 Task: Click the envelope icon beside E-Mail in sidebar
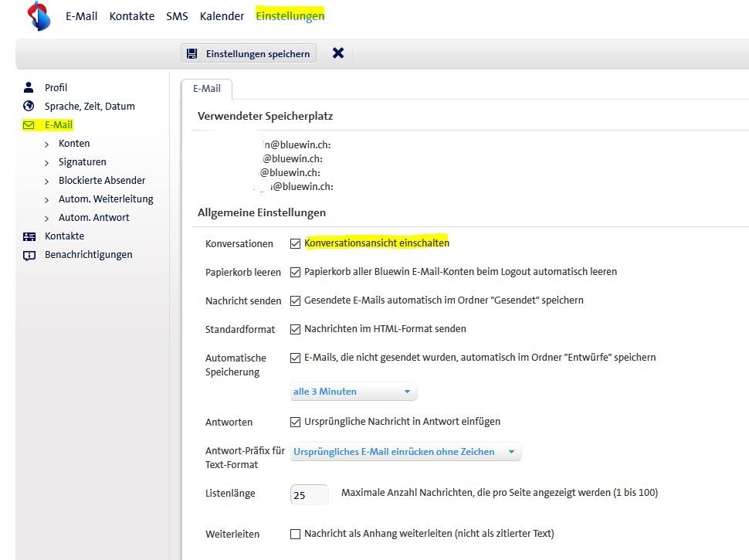[29, 124]
